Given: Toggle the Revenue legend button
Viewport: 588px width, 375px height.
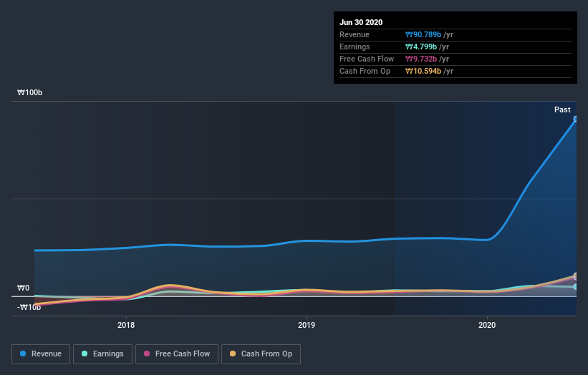Looking at the screenshot, I should pyautogui.click(x=41, y=354).
